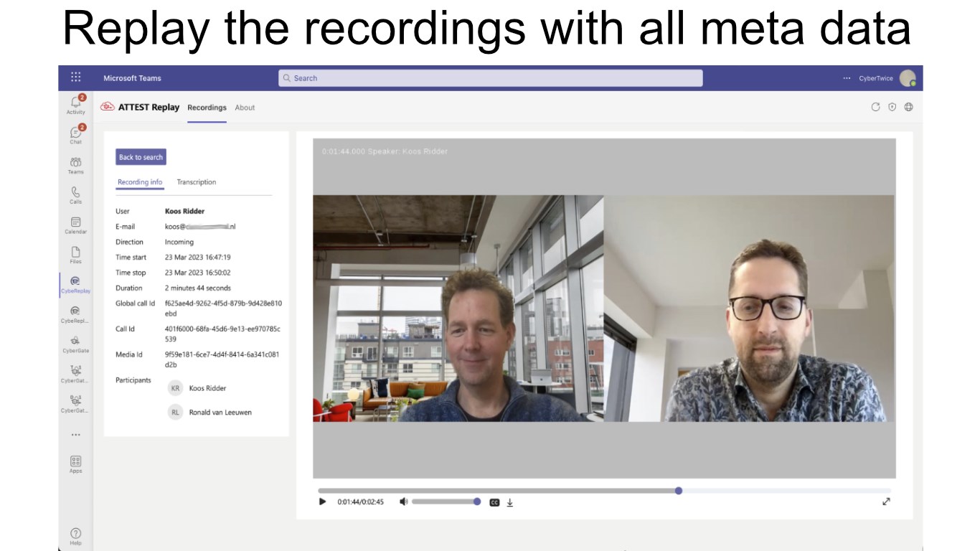Click the CyberTwice account name

pyautogui.click(x=875, y=78)
